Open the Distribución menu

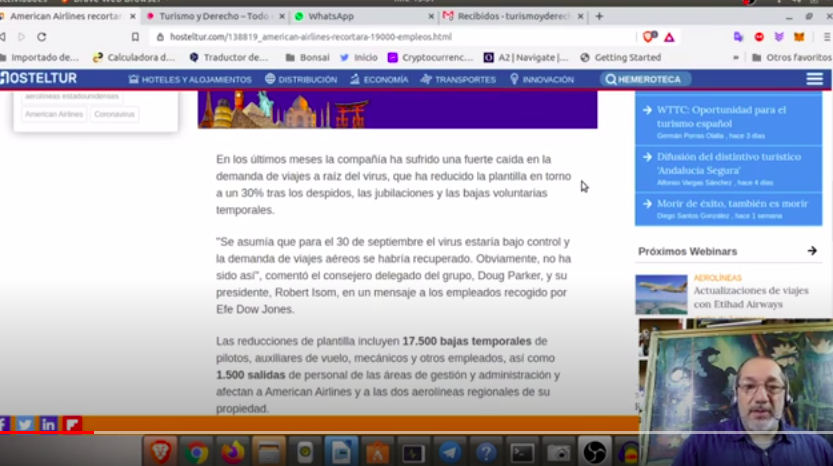pos(301,80)
